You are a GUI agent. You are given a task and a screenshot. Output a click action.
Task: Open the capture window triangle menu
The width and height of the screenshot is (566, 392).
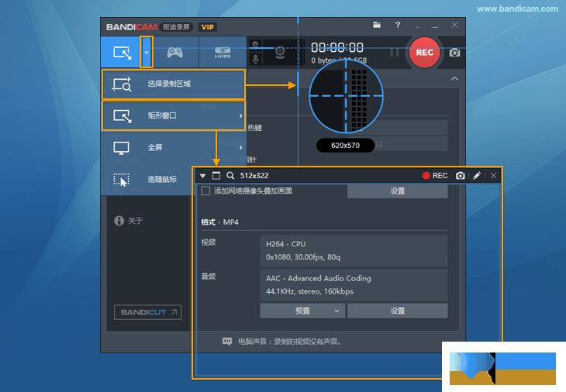[x=203, y=176]
